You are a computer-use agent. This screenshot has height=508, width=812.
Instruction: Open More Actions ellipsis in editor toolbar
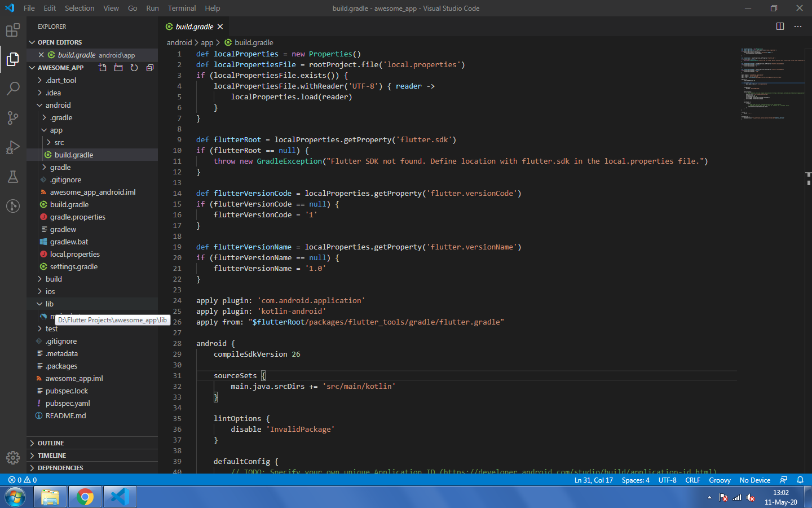(798, 27)
